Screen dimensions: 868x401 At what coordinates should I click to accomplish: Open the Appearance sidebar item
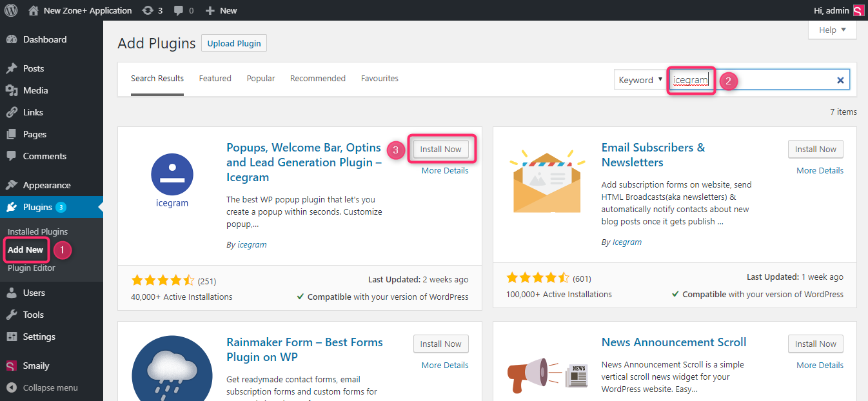coord(52,185)
